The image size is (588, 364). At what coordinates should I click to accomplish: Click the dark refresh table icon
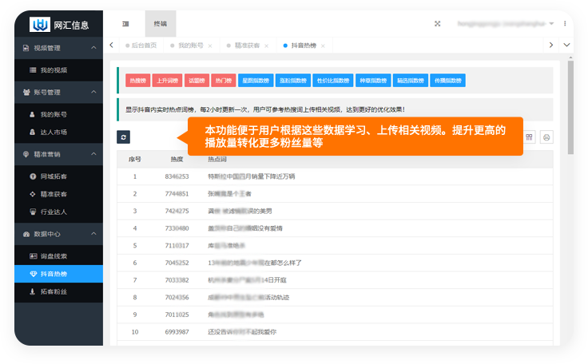pos(123,137)
